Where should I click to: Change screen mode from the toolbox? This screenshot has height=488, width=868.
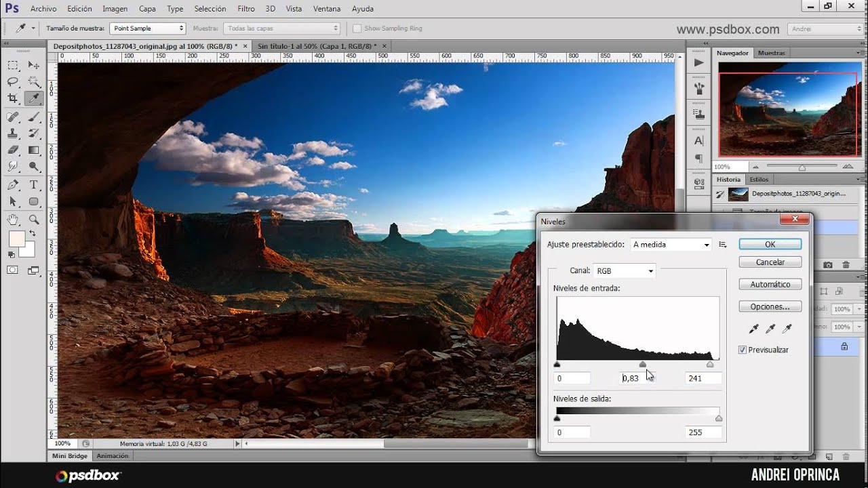pos(33,270)
